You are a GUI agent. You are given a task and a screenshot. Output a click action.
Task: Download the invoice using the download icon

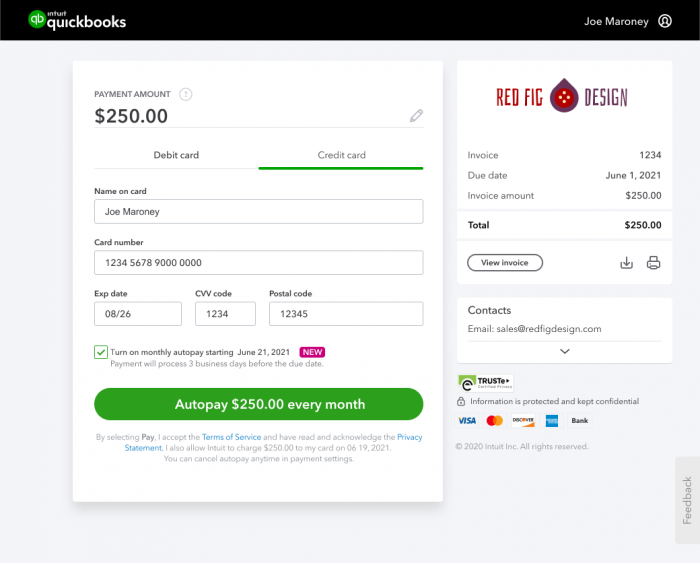[x=626, y=263]
